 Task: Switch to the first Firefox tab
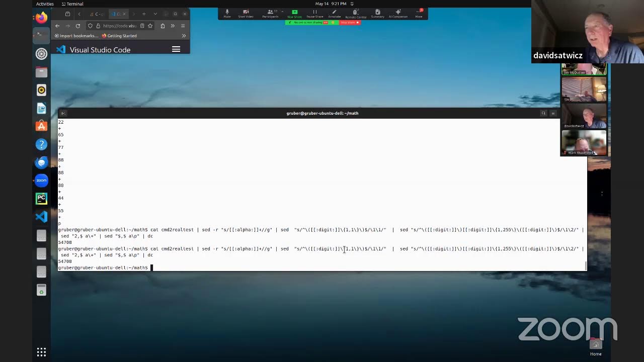point(97,14)
